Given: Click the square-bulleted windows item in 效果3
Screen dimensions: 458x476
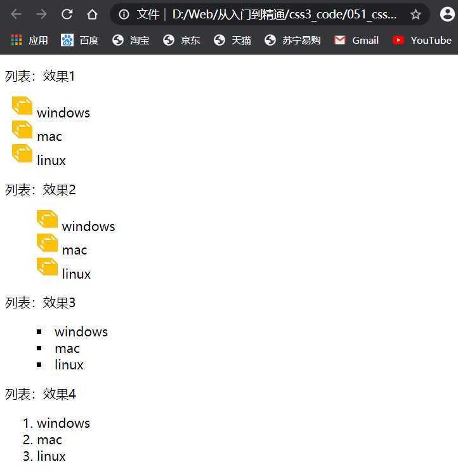Looking at the screenshot, I should [x=81, y=331].
